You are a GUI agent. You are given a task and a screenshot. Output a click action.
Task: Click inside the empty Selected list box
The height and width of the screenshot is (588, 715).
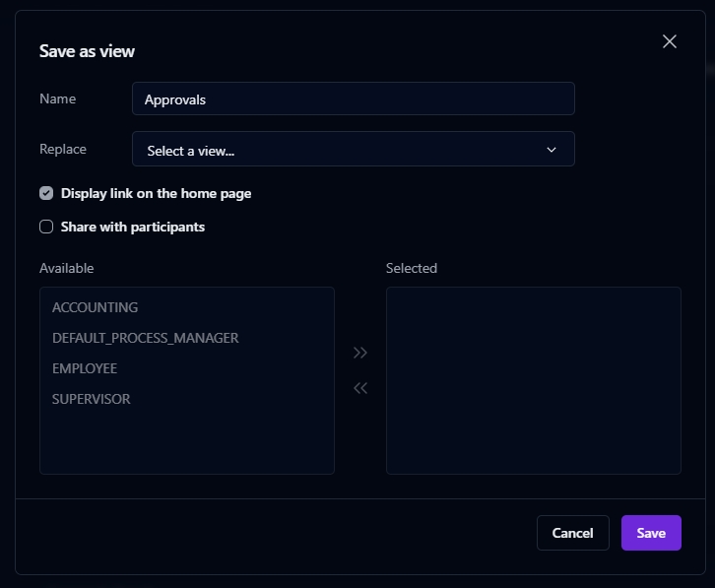pos(533,380)
